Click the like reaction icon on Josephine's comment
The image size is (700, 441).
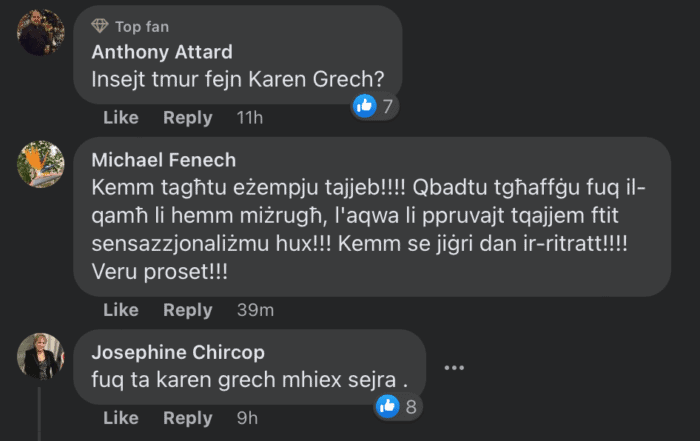pyautogui.click(x=388, y=406)
